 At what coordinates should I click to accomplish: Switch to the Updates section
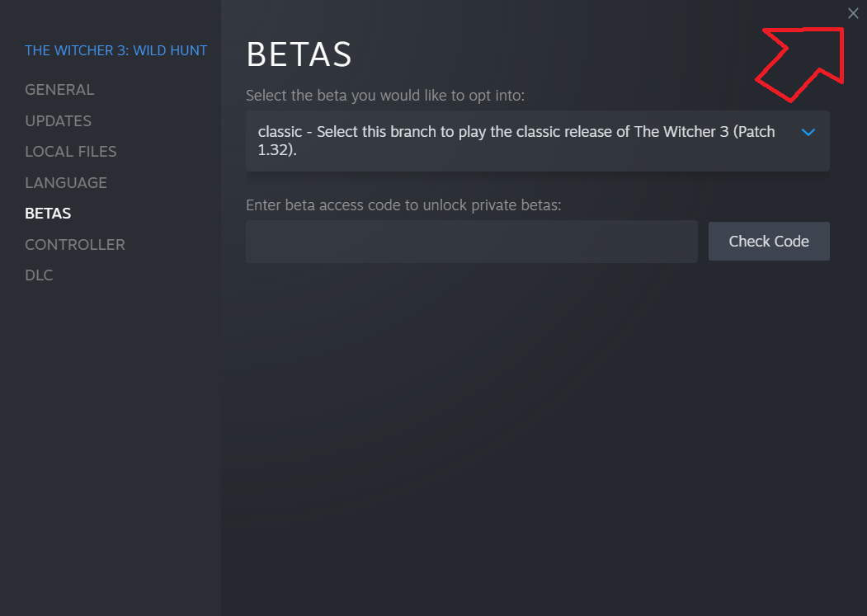[x=58, y=121]
